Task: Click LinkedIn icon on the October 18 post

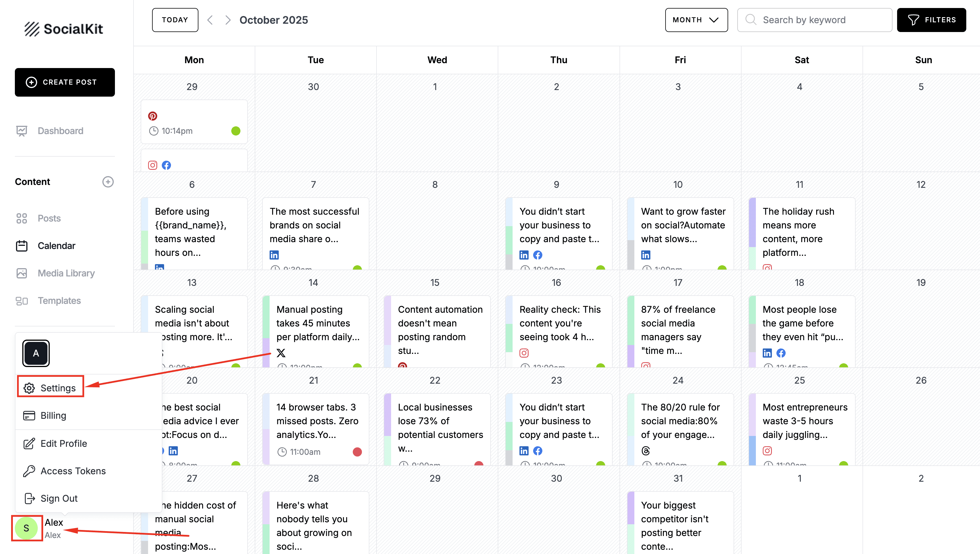Action: click(x=767, y=353)
